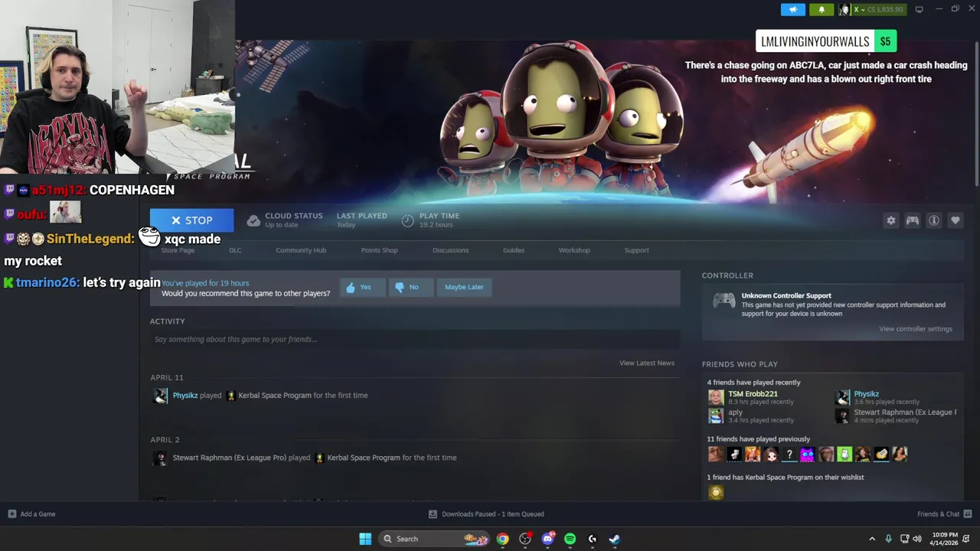The height and width of the screenshot is (551, 980).
Task: Open the Discussions tab
Action: 450,250
